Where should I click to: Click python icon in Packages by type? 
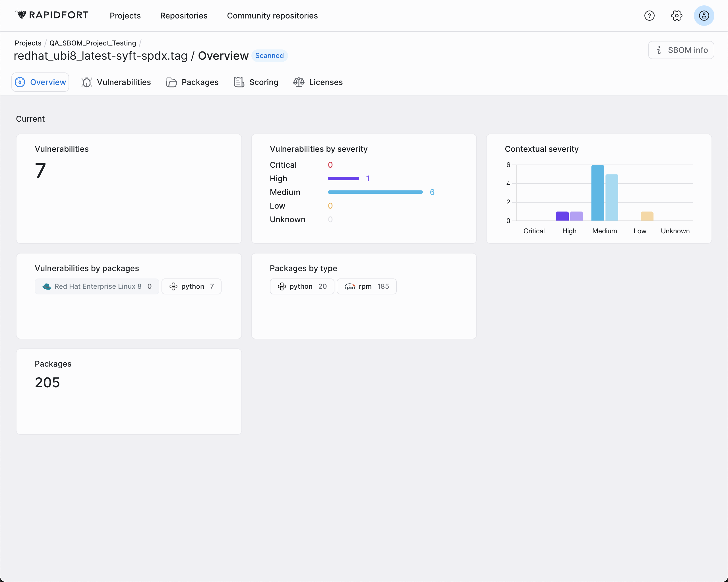(282, 286)
